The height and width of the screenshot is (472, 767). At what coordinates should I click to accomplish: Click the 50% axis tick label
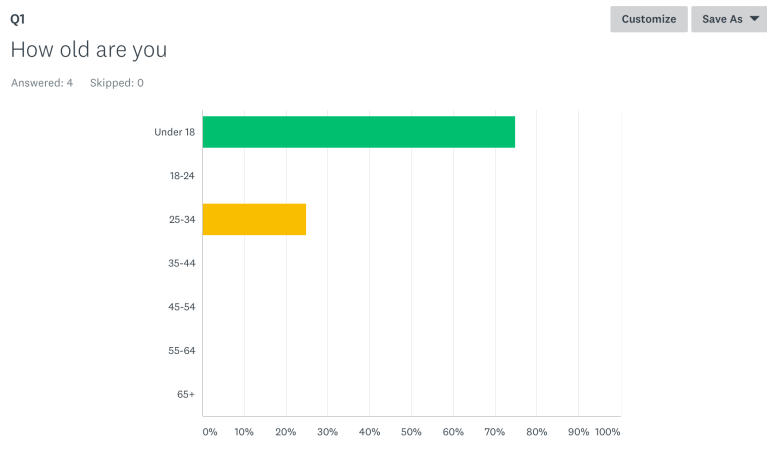tap(411, 432)
